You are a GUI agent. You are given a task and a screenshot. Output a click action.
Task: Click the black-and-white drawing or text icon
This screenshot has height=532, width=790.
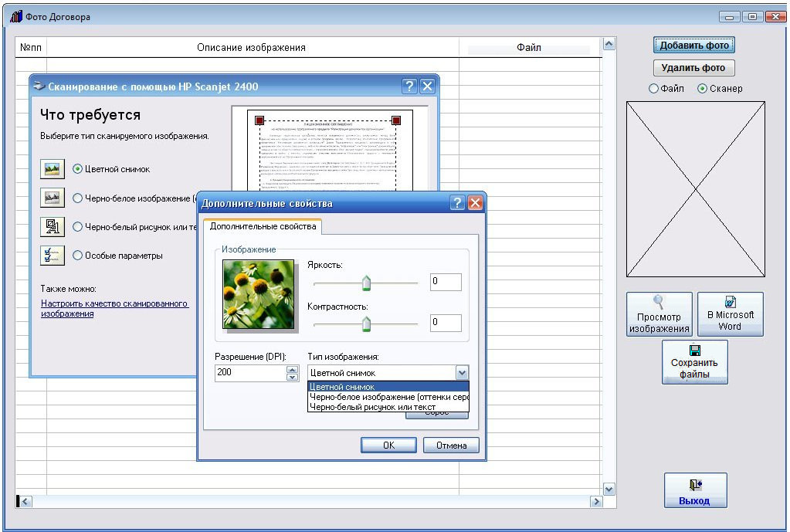(53, 227)
